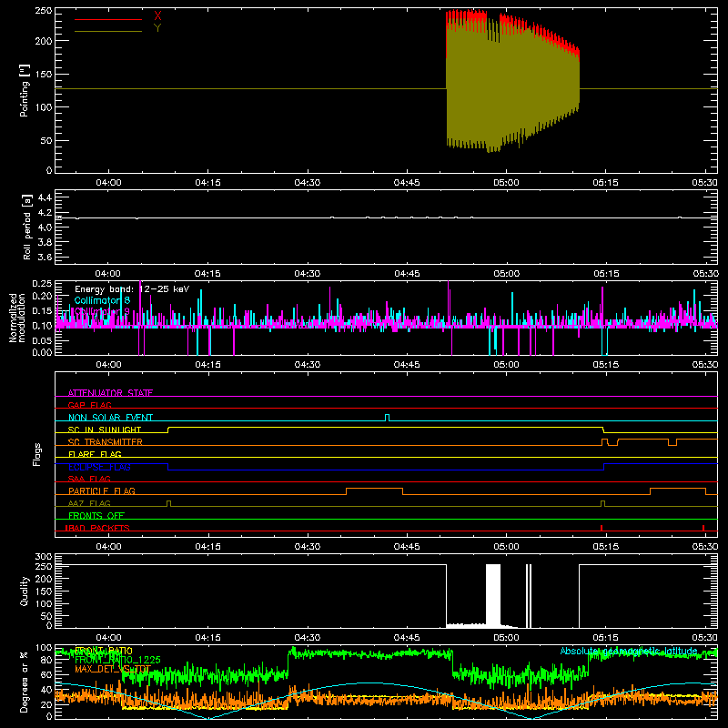Click the BAD_PACKETS tick near 05:14
The image size is (728, 728).
(602, 528)
